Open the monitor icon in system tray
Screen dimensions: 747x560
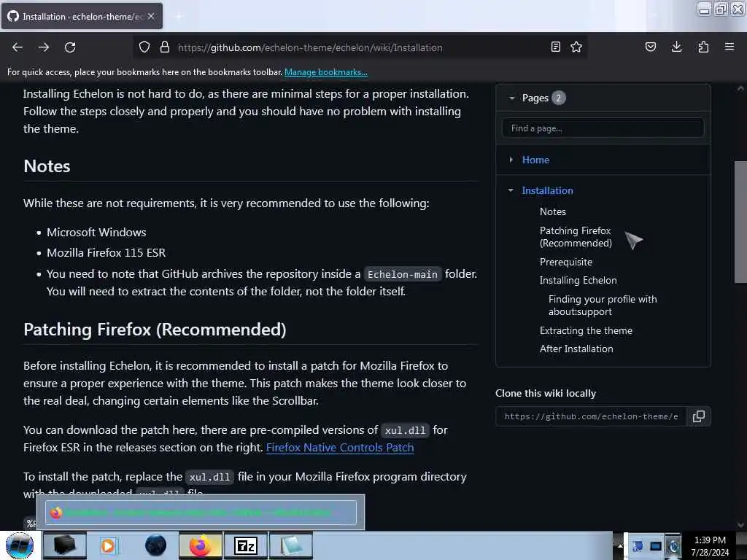tap(656, 545)
